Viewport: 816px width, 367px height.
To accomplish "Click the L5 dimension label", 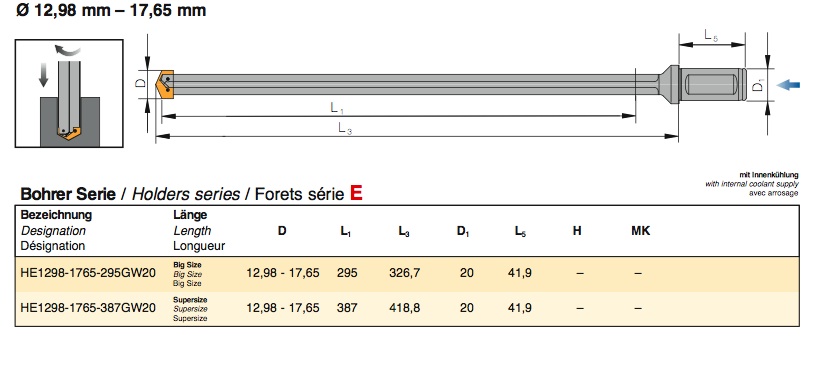I will click(x=711, y=35).
